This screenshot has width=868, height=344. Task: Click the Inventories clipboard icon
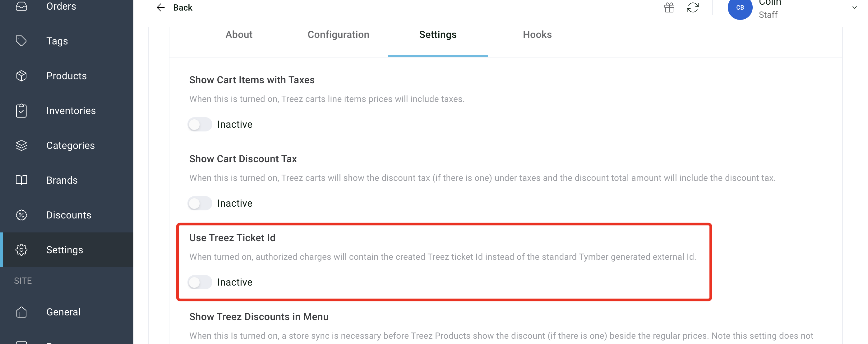[21, 111]
